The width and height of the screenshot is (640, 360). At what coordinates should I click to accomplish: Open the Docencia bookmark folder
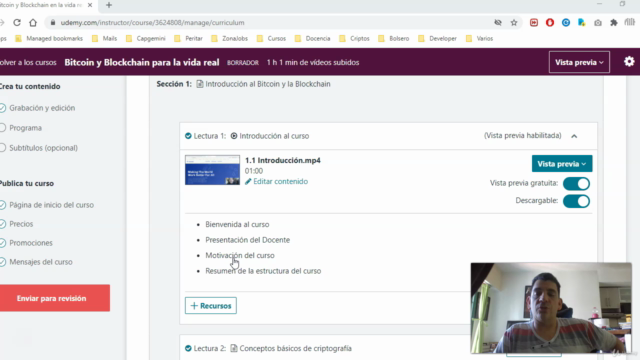point(313,38)
